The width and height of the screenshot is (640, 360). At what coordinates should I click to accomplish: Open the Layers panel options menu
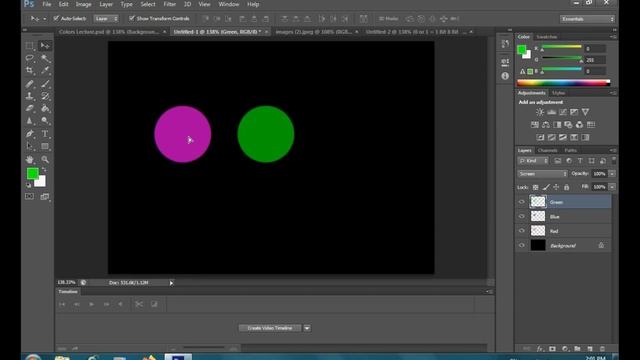(x=613, y=150)
